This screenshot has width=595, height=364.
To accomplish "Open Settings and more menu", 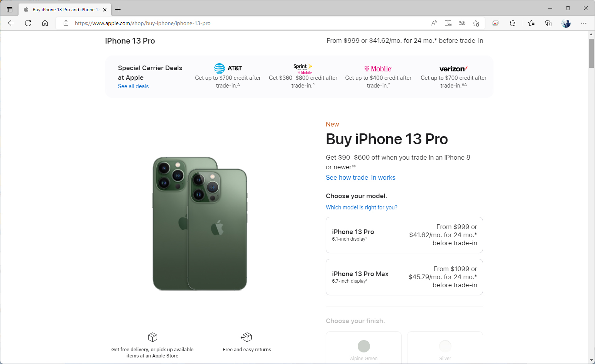I will [584, 23].
